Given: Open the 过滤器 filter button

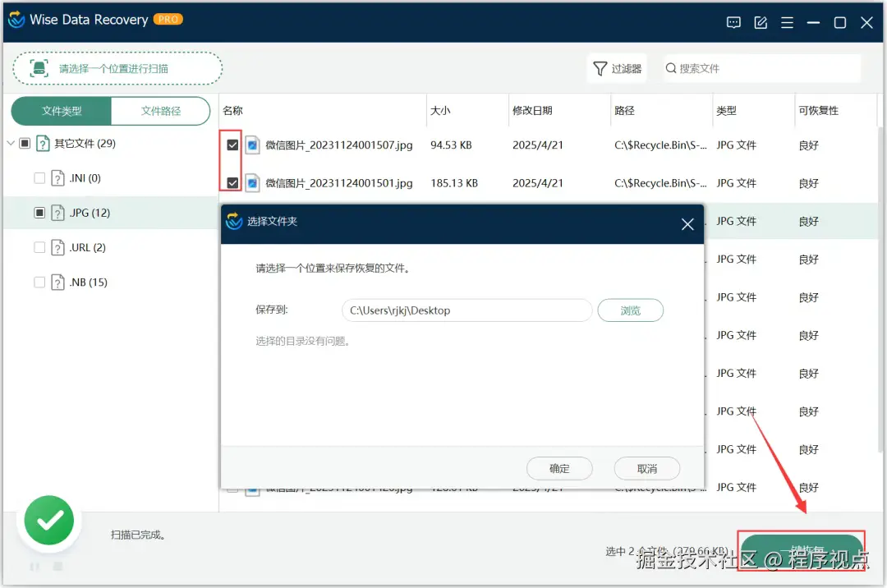Looking at the screenshot, I should (617, 68).
